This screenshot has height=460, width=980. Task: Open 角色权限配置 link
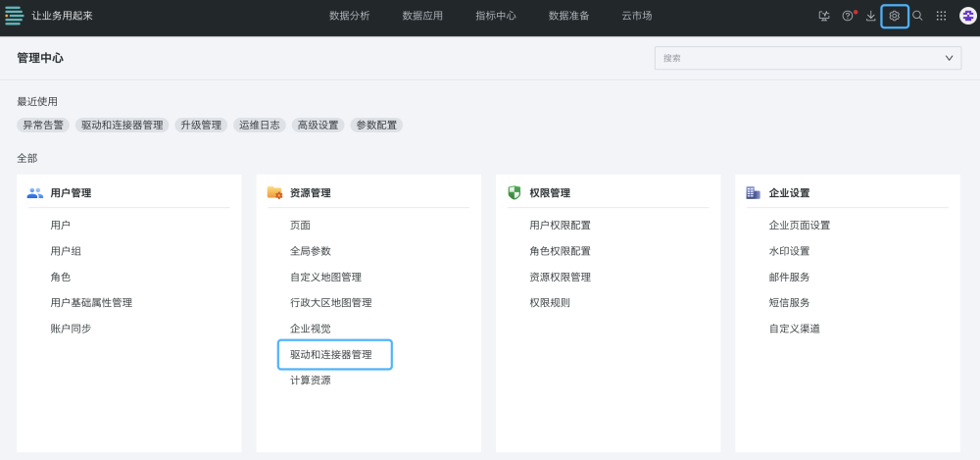pyautogui.click(x=560, y=251)
